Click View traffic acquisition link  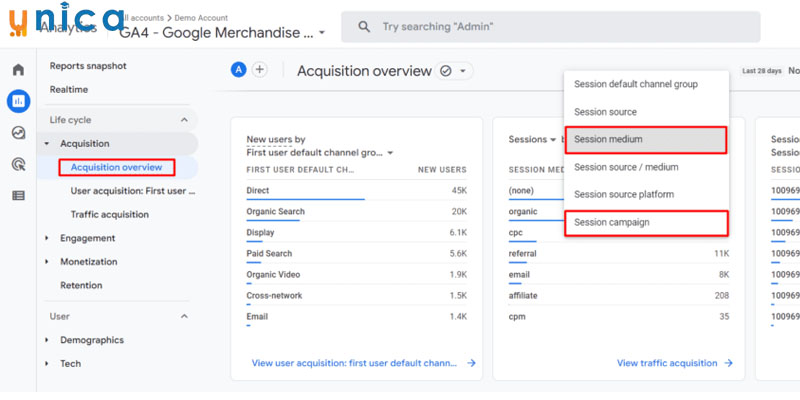point(674,363)
